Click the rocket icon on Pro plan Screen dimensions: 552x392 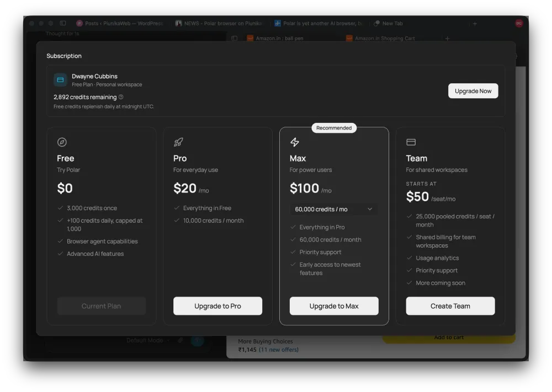(x=178, y=142)
